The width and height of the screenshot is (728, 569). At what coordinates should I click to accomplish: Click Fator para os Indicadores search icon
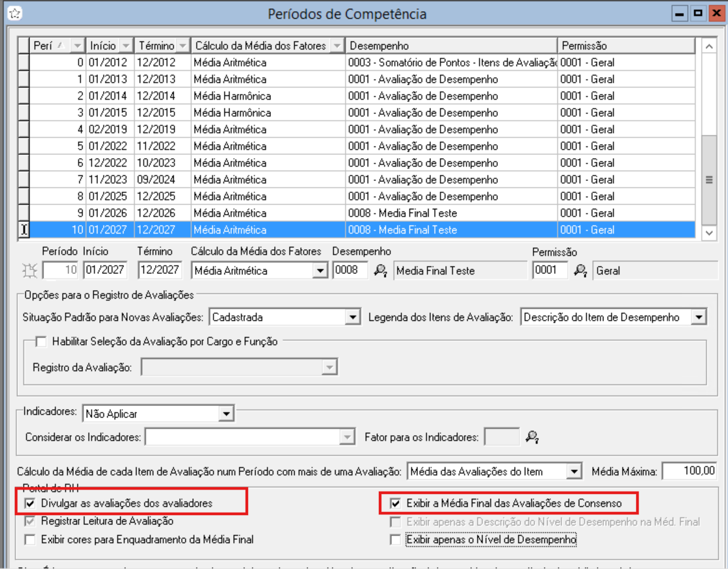coord(531,437)
